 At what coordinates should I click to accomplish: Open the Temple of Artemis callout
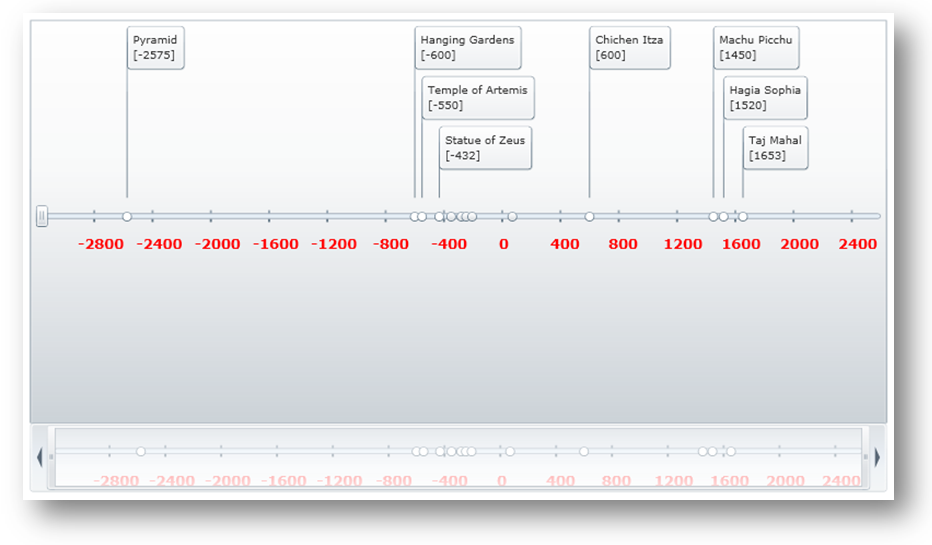pyautogui.click(x=478, y=98)
